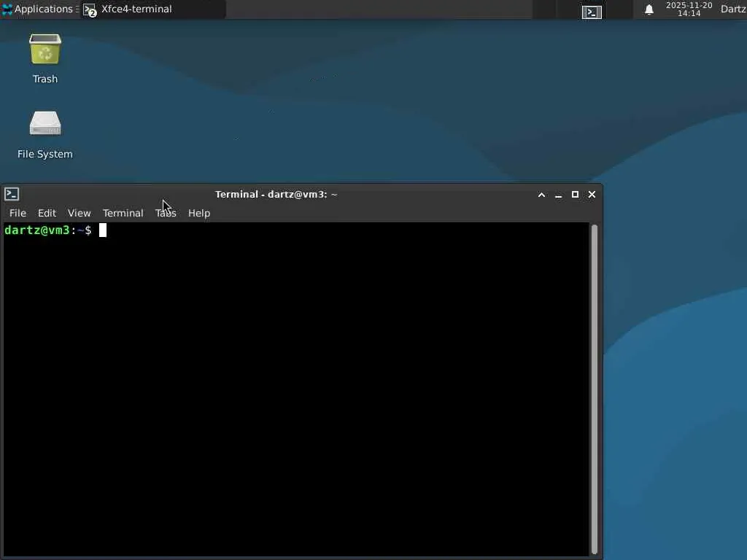Click the Terminal - dartz@vm3 title bar text
This screenshot has width=747, height=560.
coord(276,194)
